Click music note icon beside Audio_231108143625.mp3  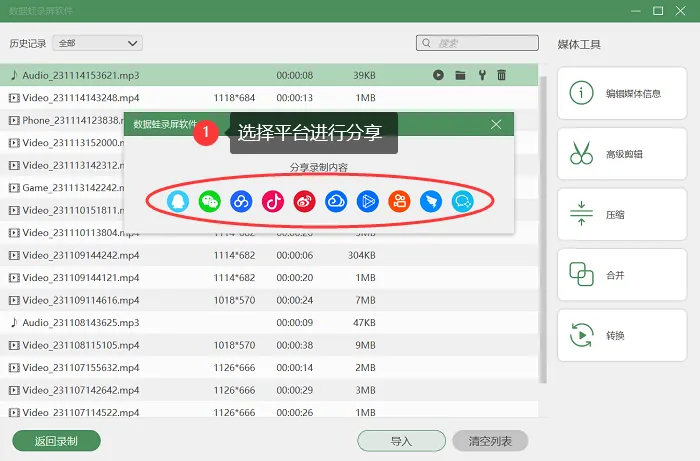14,322
